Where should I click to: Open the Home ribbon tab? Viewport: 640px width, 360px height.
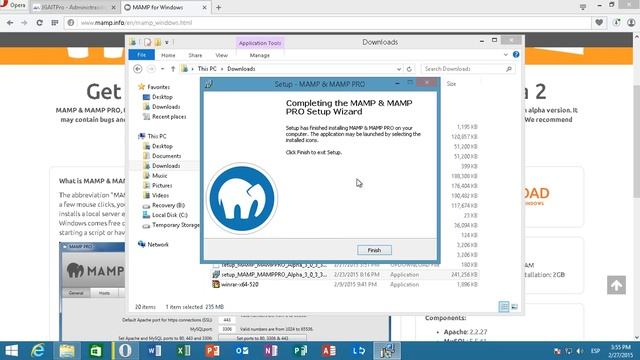pos(168,55)
